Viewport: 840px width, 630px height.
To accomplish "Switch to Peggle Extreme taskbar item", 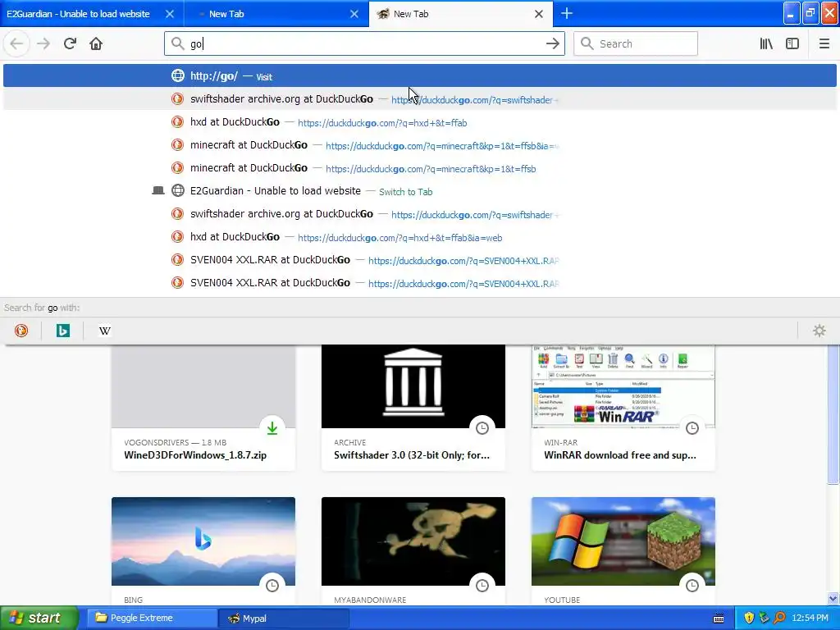I will (x=152, y=619).
